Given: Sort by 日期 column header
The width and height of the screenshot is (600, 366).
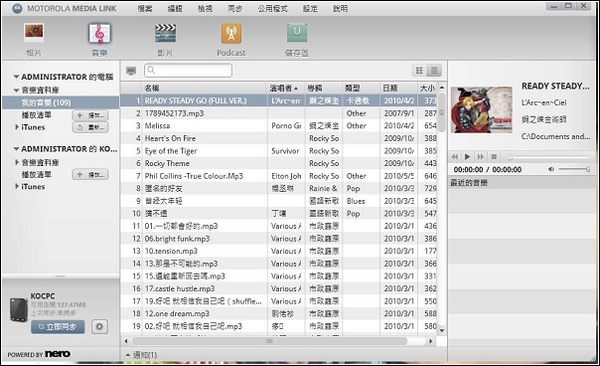Looking at the screenshot, I should click(x=398, y=88).
